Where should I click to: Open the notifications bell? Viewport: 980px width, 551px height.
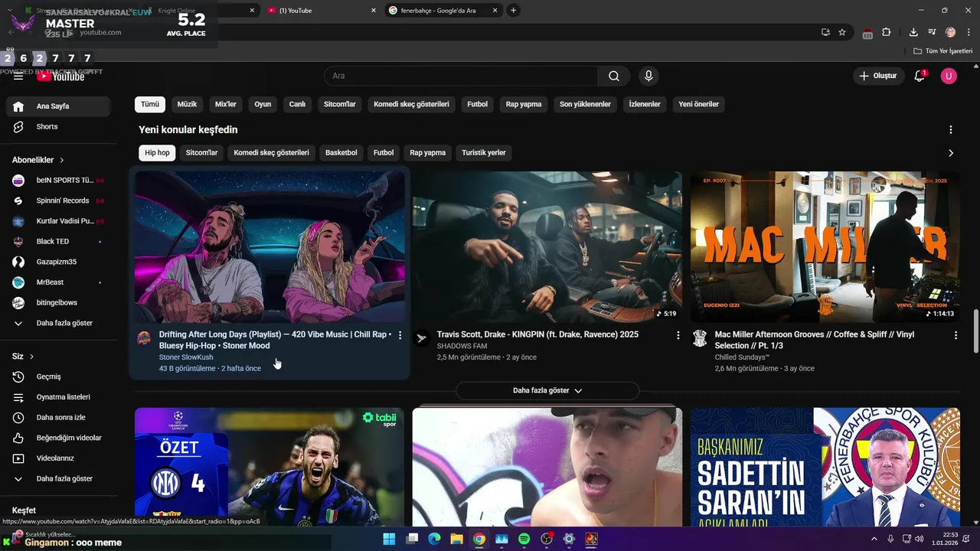click(x=920, y=76)
